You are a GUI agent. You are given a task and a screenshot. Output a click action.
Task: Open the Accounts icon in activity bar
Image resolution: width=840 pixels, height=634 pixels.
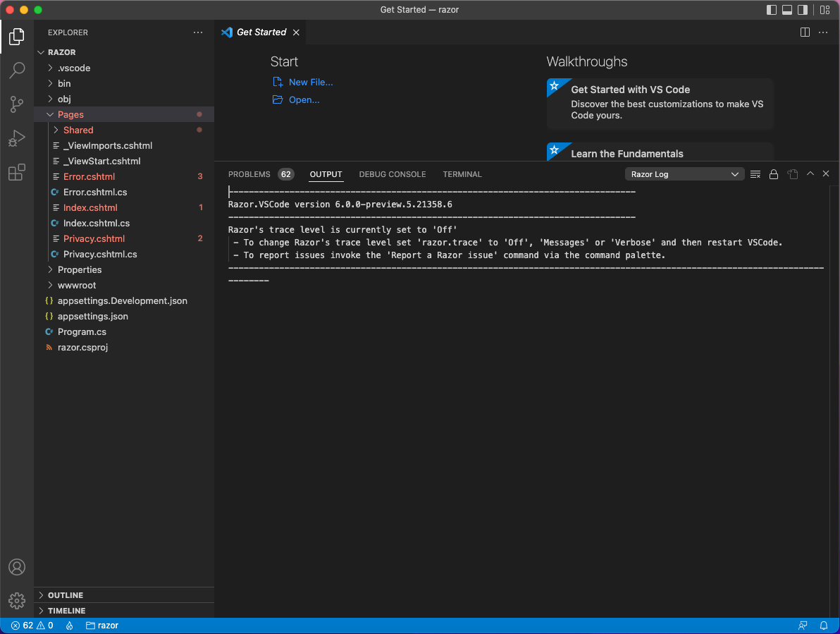17,566
